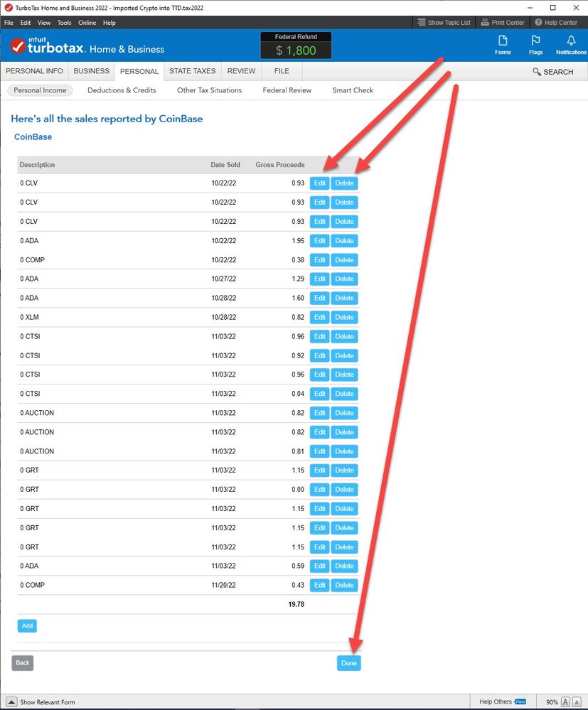The image size is (588, 710).
Task: Open the Help Center
Action: (x=556, y=23)
